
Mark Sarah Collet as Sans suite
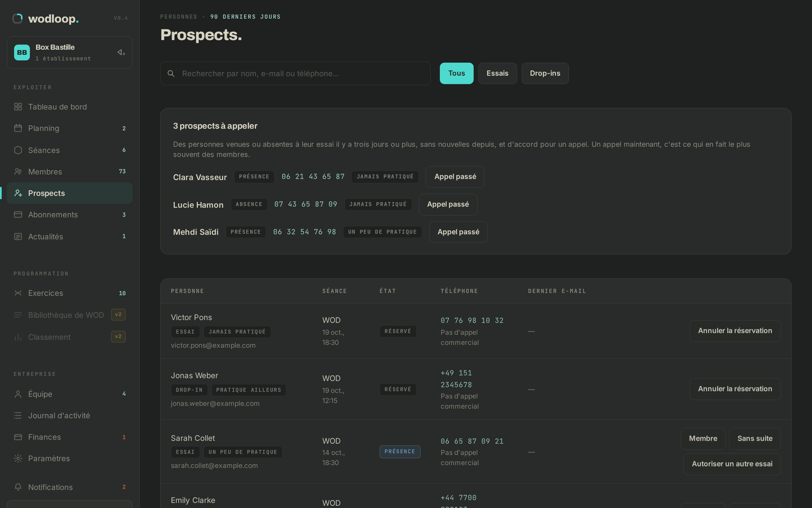pos(754,439)
